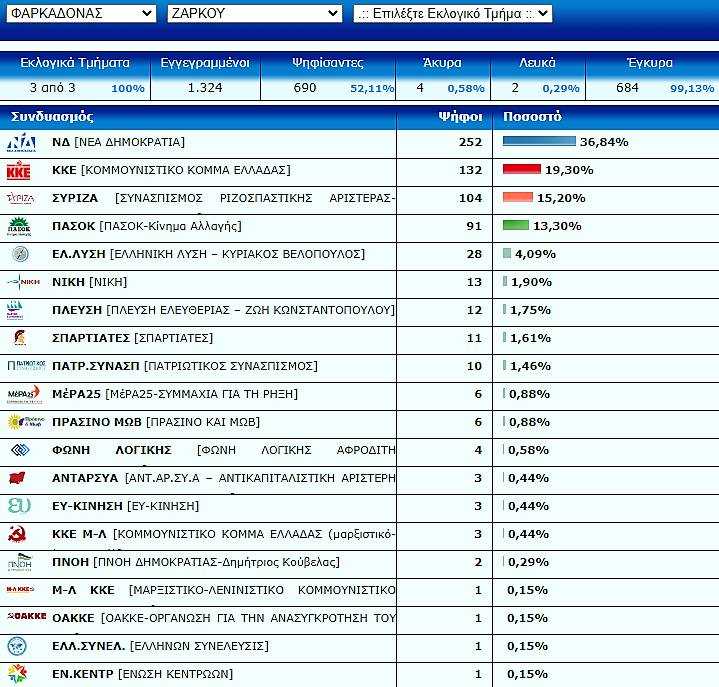Click the ΣΠΑΡΤΙΑΤΕΣ helmet logo
Screen dimensions: 719x687
click(x=18, y=338)
